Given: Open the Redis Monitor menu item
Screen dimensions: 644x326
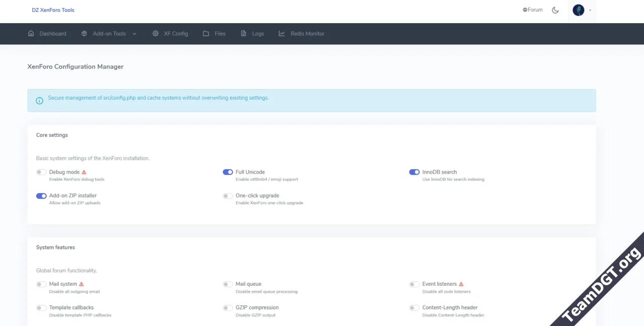Looking at the screenshot, I should (307, 34).
